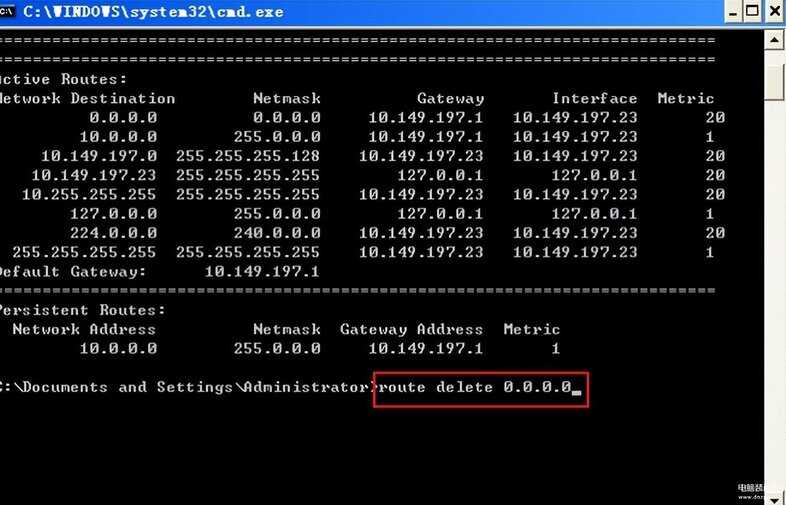
Task: Click the Metric header under Persistent Routes
Action: pyautogui.click(x=532, y=329)
